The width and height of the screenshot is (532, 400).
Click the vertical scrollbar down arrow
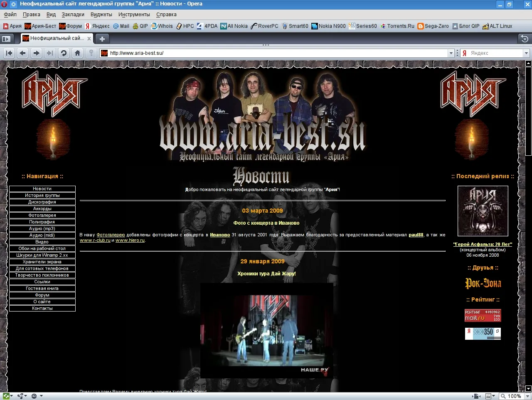529,389
